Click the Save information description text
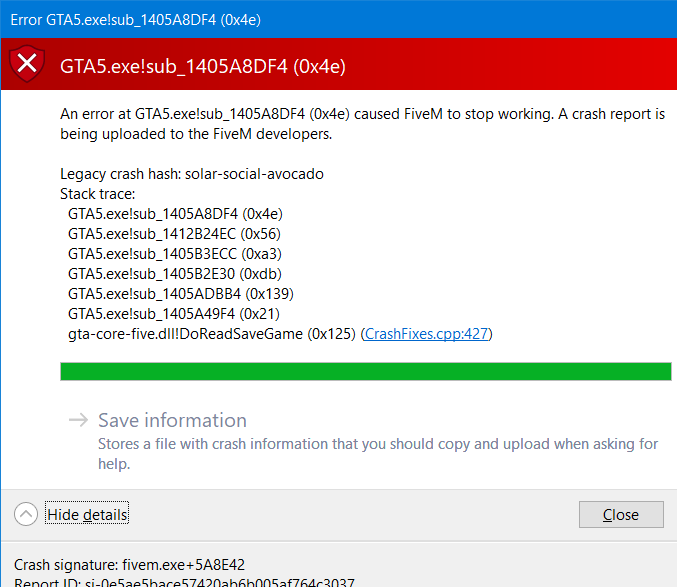The width and height of the screenshot is (677, 587). pyautogui.click(x=378, y=454)
